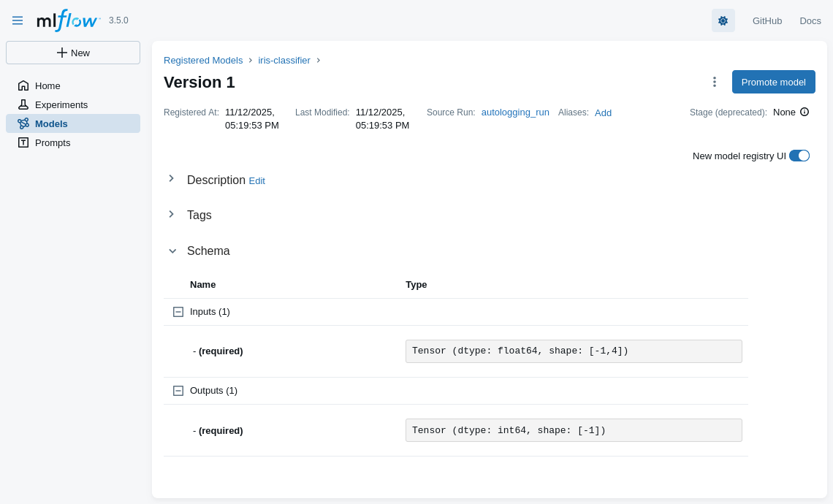This screenshot has height=504, width=833.
Task: Click the Prompts sidebar icon
Action: pyautogui.click(x=23, y=142)
